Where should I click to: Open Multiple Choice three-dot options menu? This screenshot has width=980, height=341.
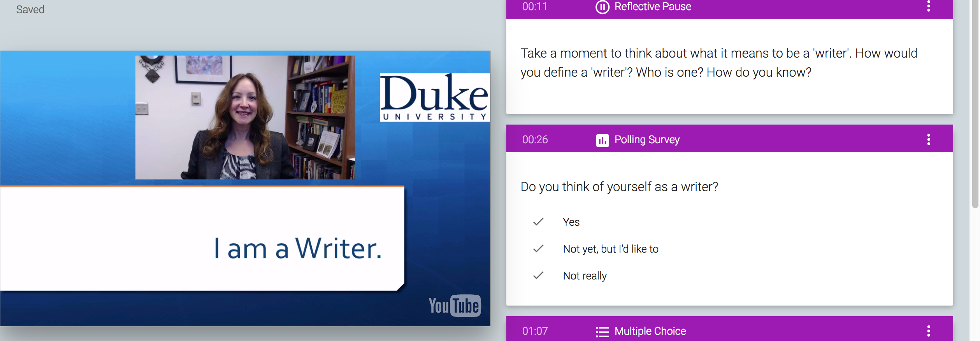click(929, 331)
